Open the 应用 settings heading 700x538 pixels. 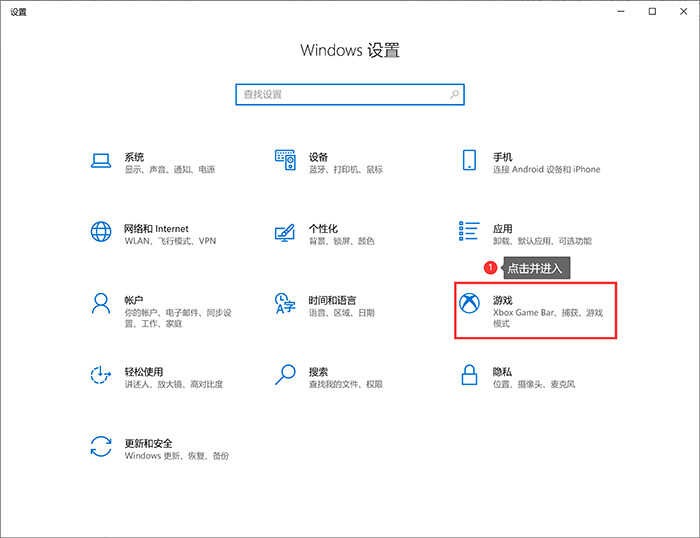click(502, 229)
